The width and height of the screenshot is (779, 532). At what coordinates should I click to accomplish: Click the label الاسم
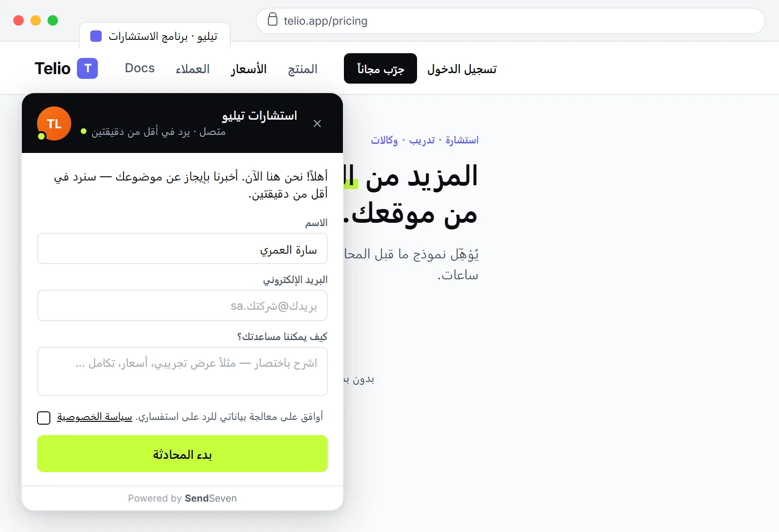(316, 223)
